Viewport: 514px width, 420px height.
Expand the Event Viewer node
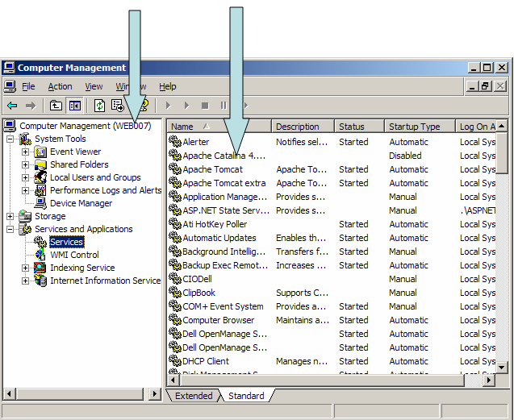pyautogui.click(x=25, y=152)
